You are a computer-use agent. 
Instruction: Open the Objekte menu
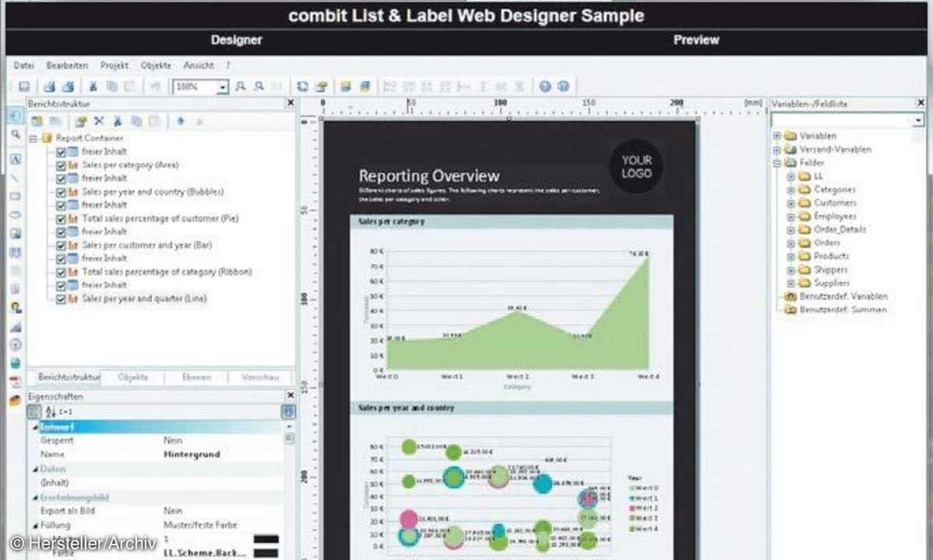coord(156,65)
